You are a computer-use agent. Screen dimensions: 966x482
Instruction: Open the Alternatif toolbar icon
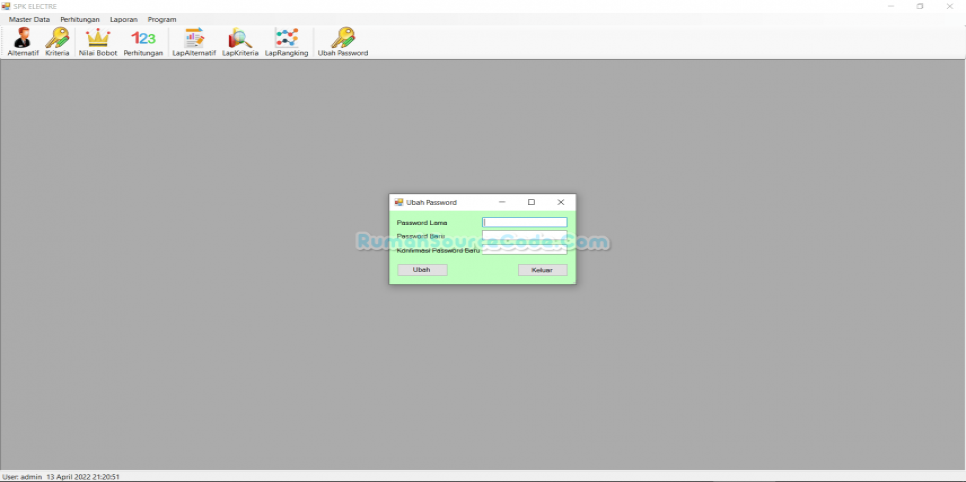click(x=23, y=42)
